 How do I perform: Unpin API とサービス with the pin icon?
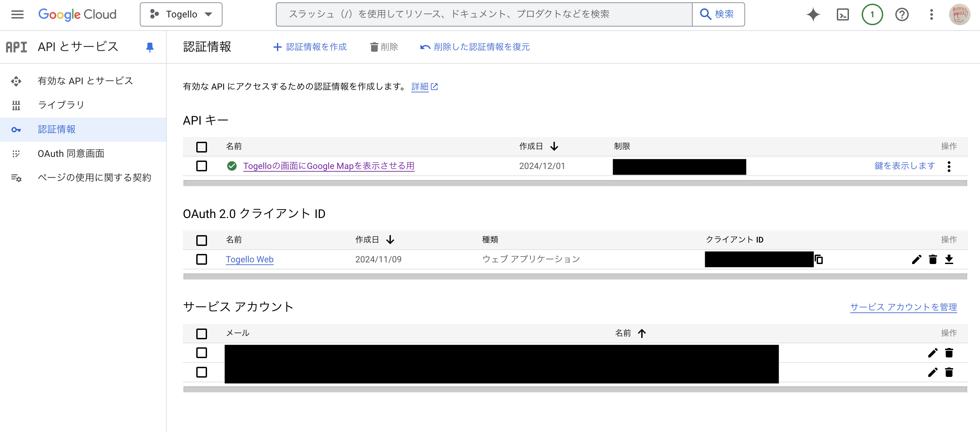[150, 47]
